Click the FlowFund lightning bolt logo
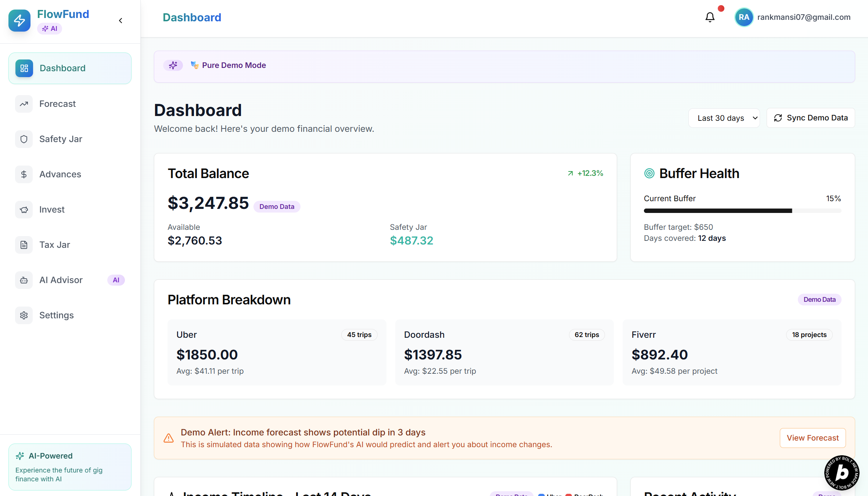The image size is (868, 496). coord(19,21)
